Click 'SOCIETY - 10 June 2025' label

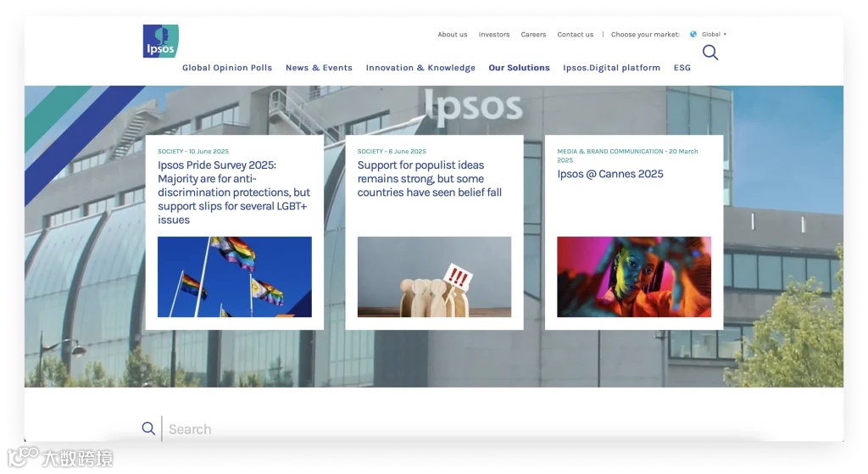coord(193,151)
